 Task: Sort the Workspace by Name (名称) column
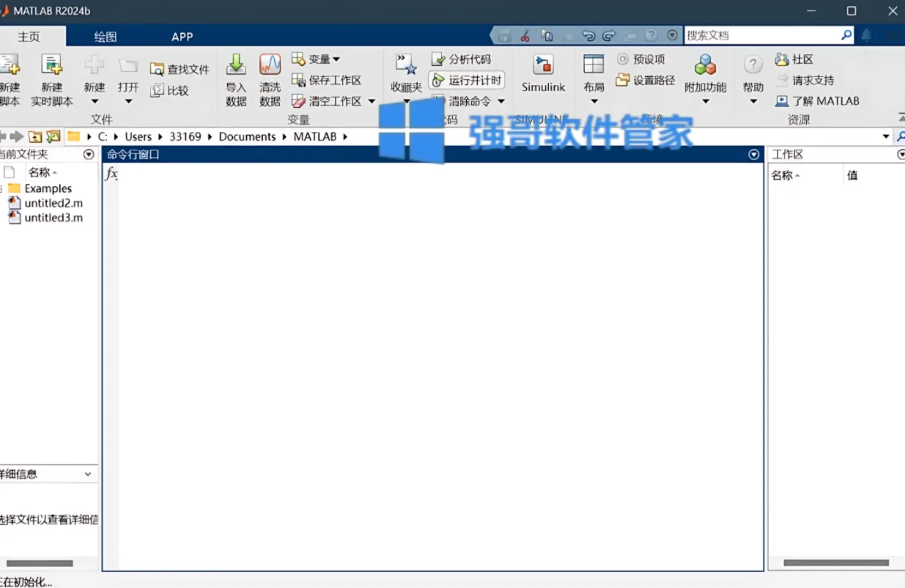pos(785,175)
